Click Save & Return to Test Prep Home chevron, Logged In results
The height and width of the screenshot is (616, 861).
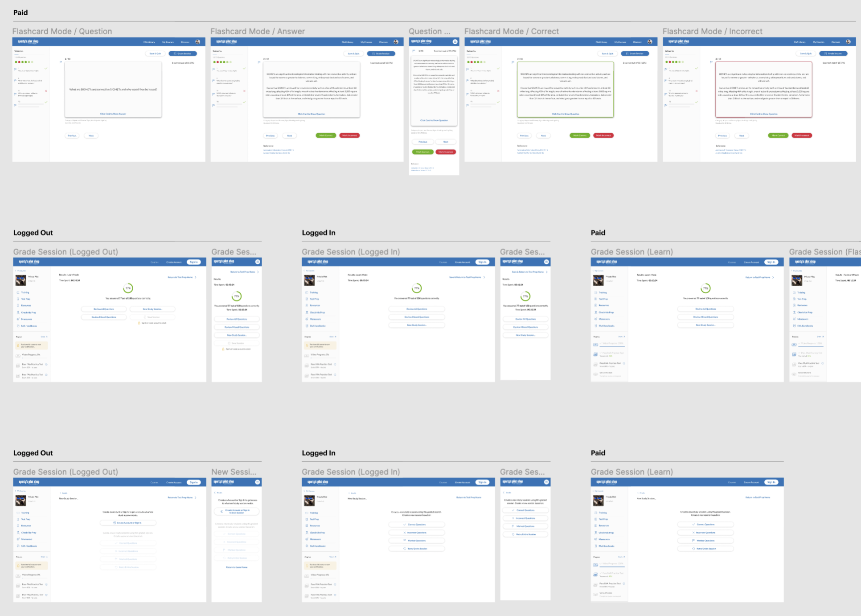pos(484,277)
